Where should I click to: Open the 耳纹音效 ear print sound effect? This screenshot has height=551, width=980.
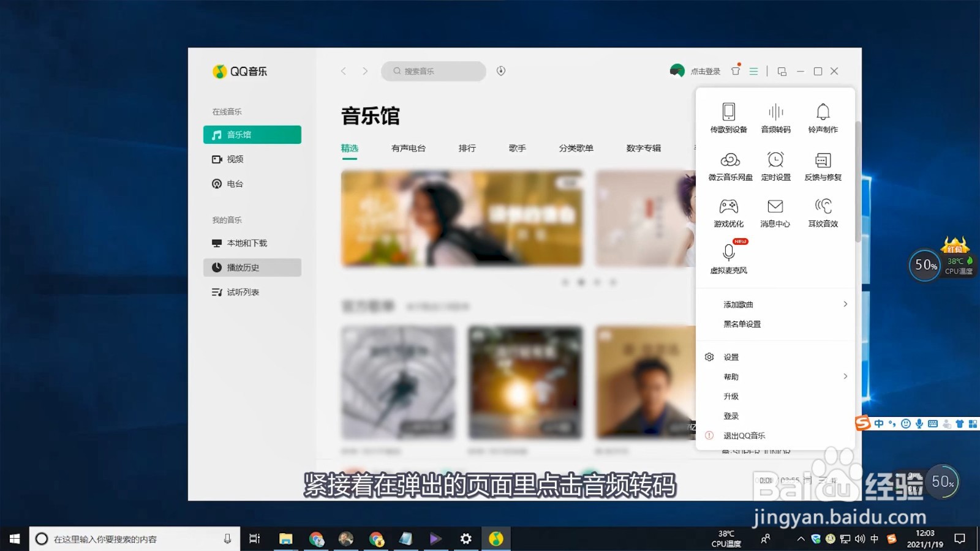pyautogui.click(x=823, y=212)
